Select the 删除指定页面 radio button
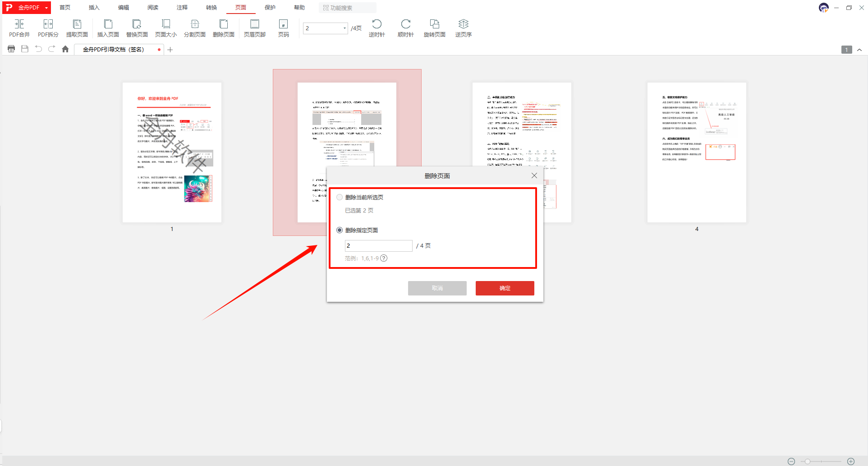This screenshot has width=868, height=466. (x=340, y=230)
